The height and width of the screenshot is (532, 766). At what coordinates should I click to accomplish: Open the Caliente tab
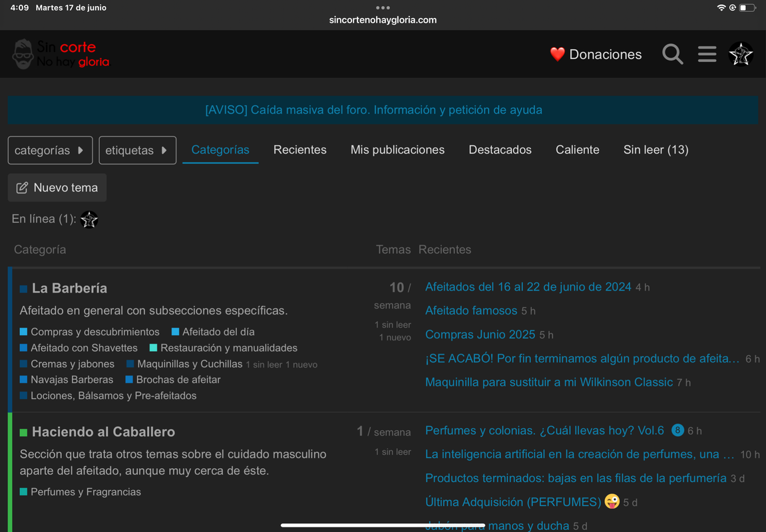[x=578, y=150]
